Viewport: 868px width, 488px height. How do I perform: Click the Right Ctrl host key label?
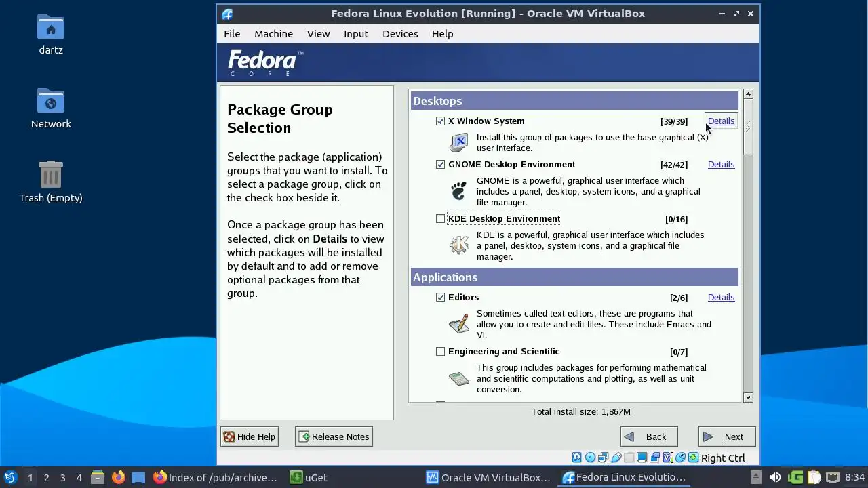pyautogui.click(x=723, y=458)
